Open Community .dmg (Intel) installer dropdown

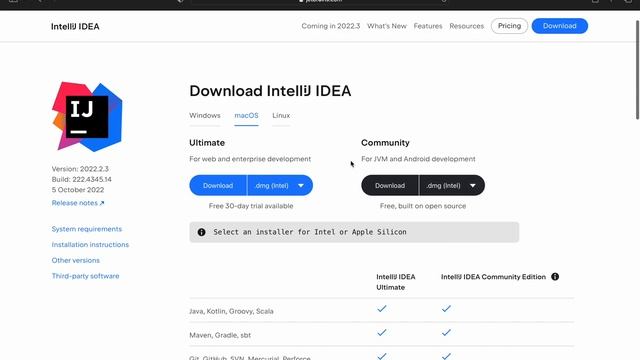[452, 185]
